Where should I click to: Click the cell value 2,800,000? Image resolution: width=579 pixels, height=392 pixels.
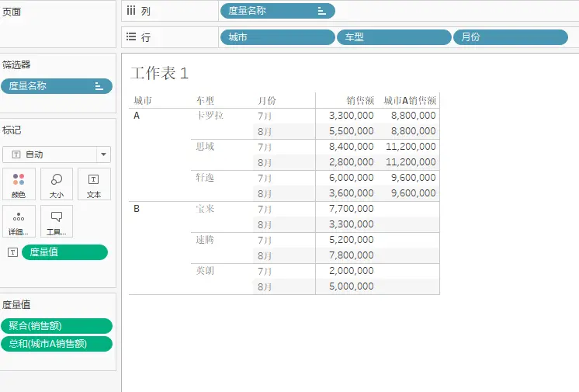(x=351, y=162)
